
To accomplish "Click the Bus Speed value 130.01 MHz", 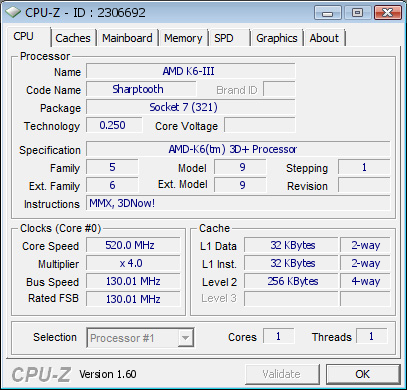I will click(x=133, y=281).
